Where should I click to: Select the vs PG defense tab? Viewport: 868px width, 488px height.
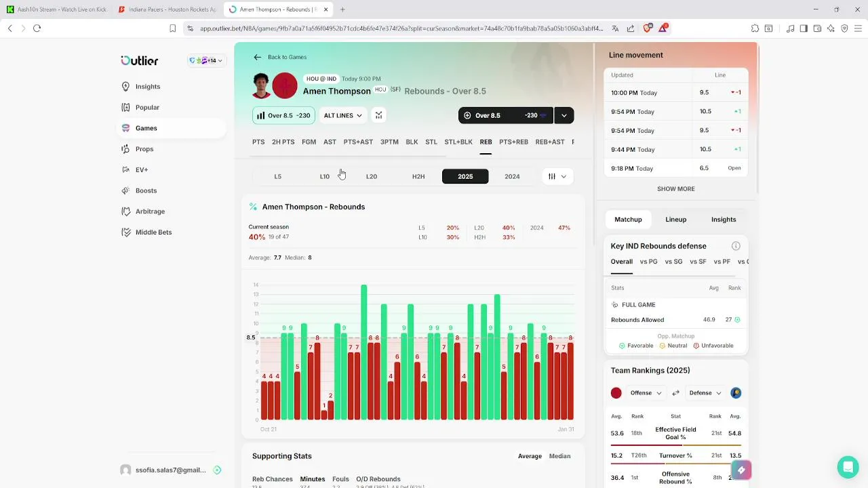point(648,262)
